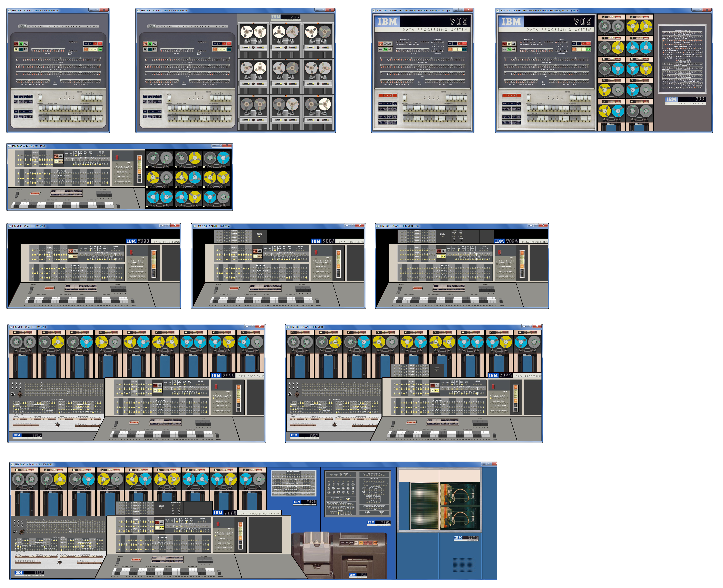723x588 pixels.
Task: Toggle AUTO/MANUAL switch on the small IBM 704 panel without tapes
Action: point(40,99)
